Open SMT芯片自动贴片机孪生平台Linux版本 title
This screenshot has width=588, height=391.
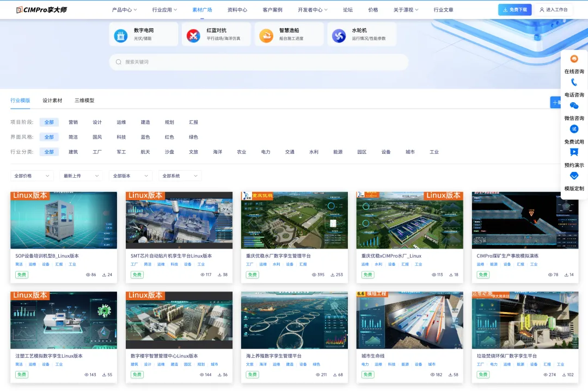coord(171,256)
